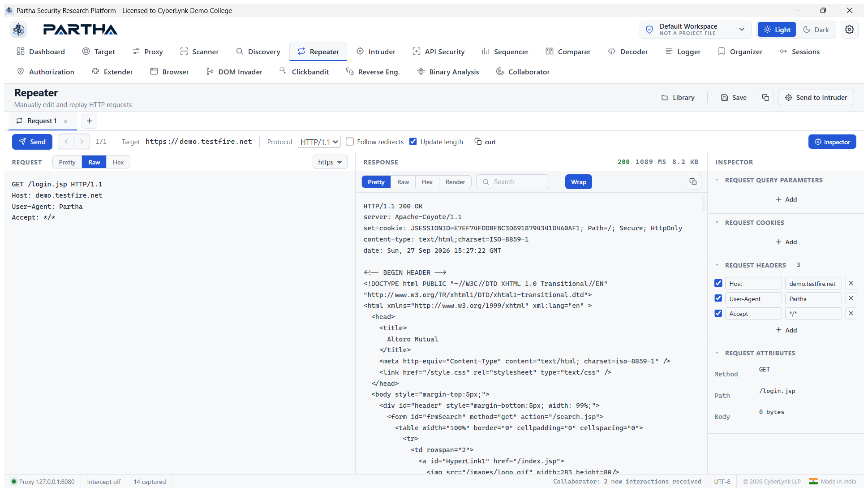Viewport: 868px width, 492px height.
Task: Disable the Host header checkbox
Action: [x=718, y=283]
